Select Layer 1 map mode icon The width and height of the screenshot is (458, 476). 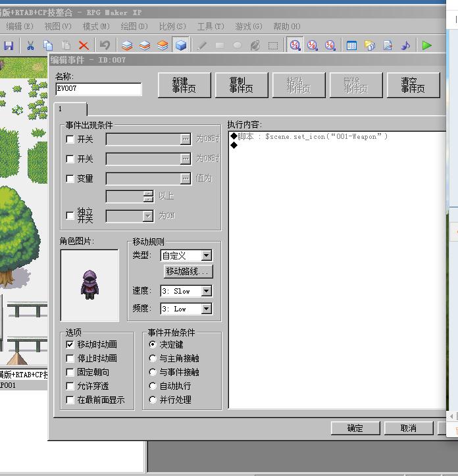coord(127,45)
